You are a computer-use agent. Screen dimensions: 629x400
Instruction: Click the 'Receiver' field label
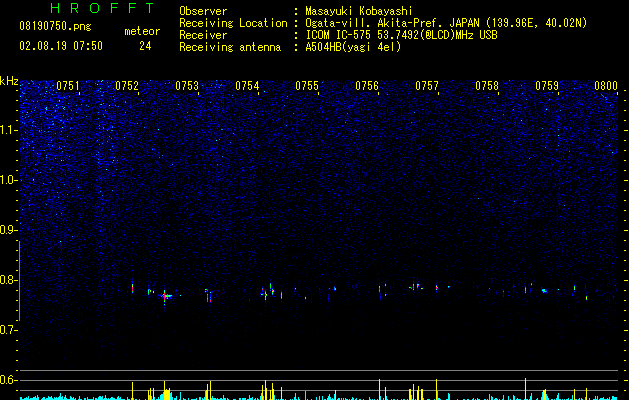[x=203, y=35]
